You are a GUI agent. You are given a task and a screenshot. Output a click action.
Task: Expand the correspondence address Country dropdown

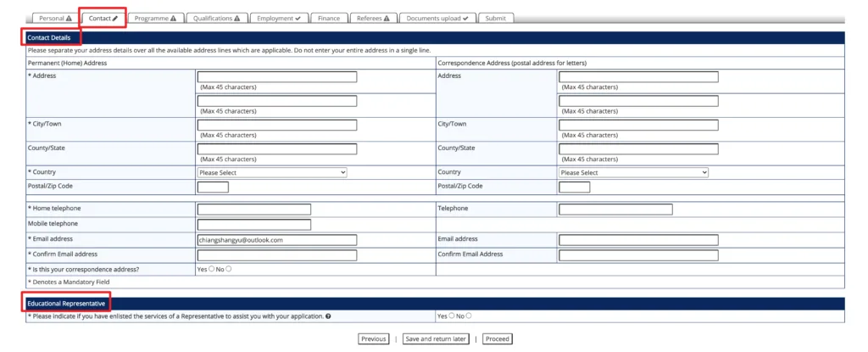pos(633,172)
